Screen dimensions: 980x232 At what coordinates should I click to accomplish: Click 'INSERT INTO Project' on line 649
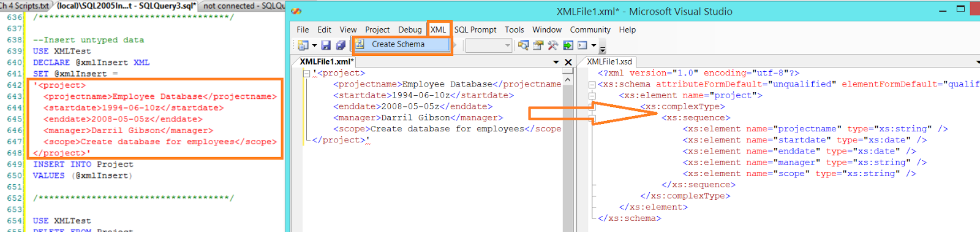tap(83, 164)
